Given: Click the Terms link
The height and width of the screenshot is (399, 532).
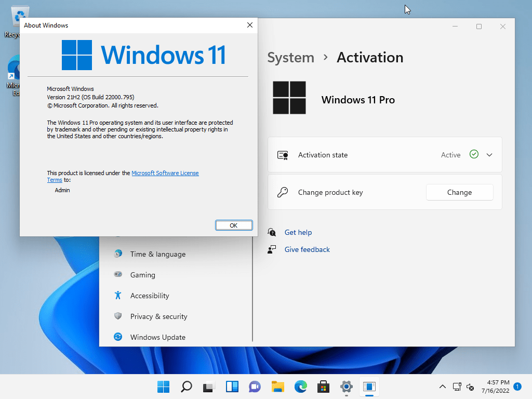Looking at the screenshot, I should coord(55,180).
